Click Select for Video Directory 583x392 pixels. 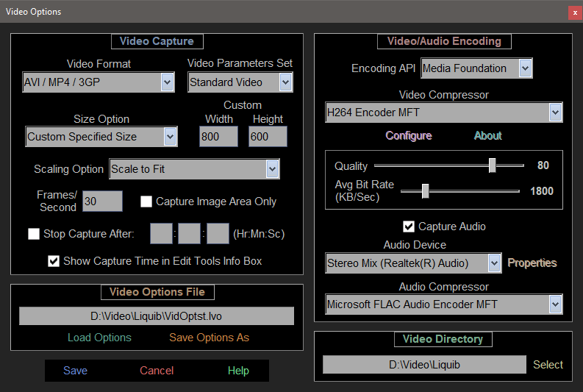548,365
